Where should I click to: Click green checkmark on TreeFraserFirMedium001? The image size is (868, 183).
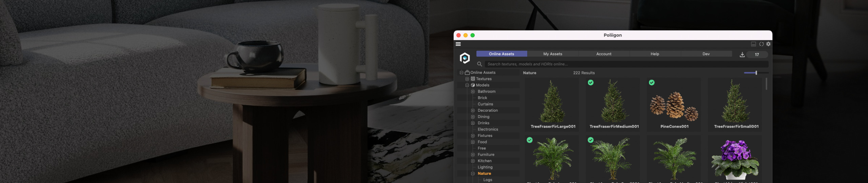click(x=591, y=83)
